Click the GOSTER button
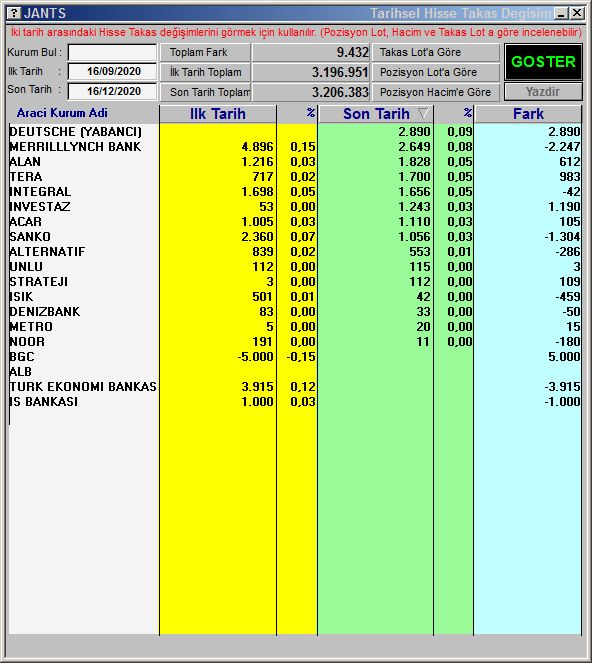This screenshot has height=663, width=592. coord(543,62)
